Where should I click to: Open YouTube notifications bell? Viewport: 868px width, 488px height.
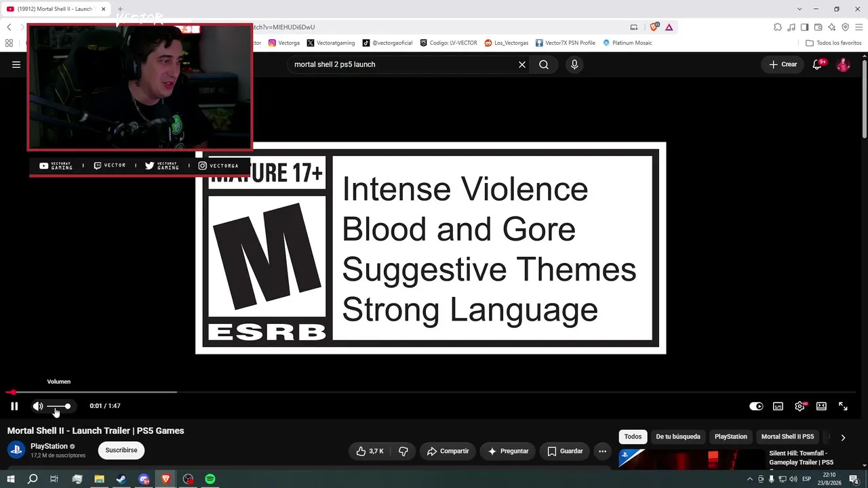818,64
